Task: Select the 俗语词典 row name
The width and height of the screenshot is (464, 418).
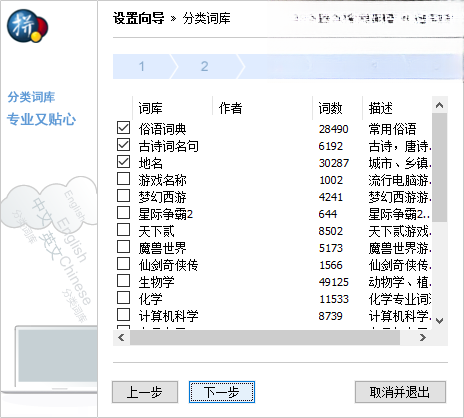Action: pos(162,129)
